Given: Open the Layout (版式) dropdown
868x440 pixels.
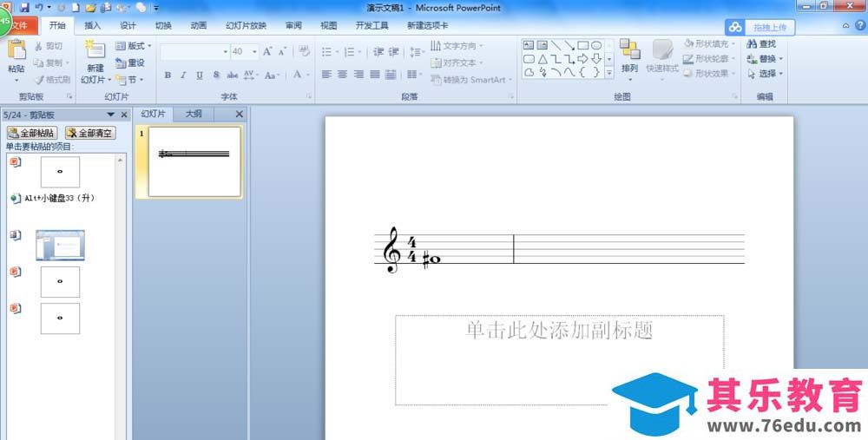Looking at the screenshot, I should coord(134,46).
